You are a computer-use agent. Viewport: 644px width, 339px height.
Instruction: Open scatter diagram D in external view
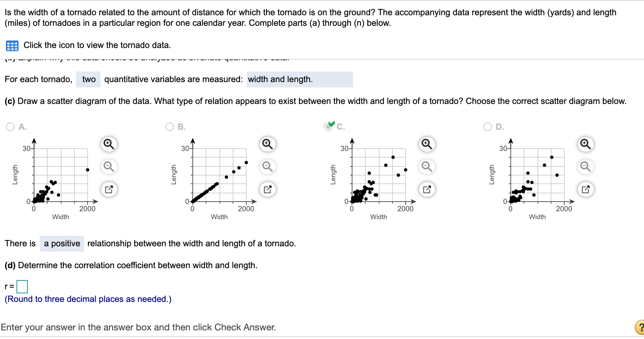click(x=585, y=189)
